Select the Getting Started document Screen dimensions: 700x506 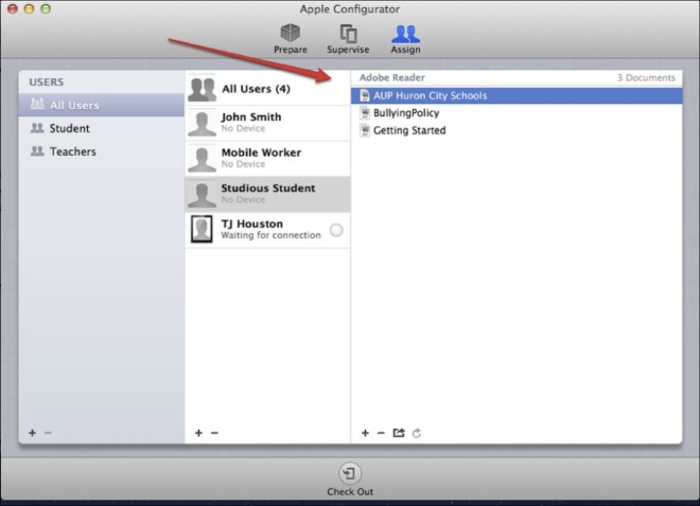[517, 130]
